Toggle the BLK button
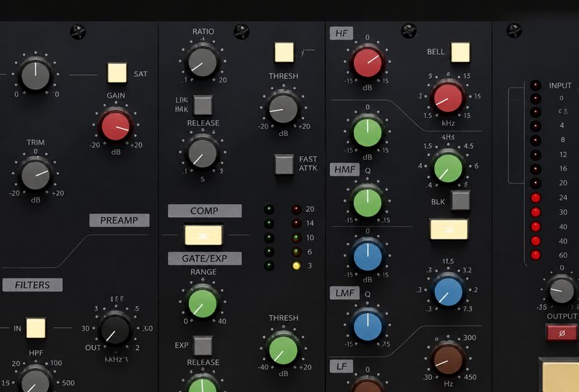The image size is (579, 392). point(461,200)
